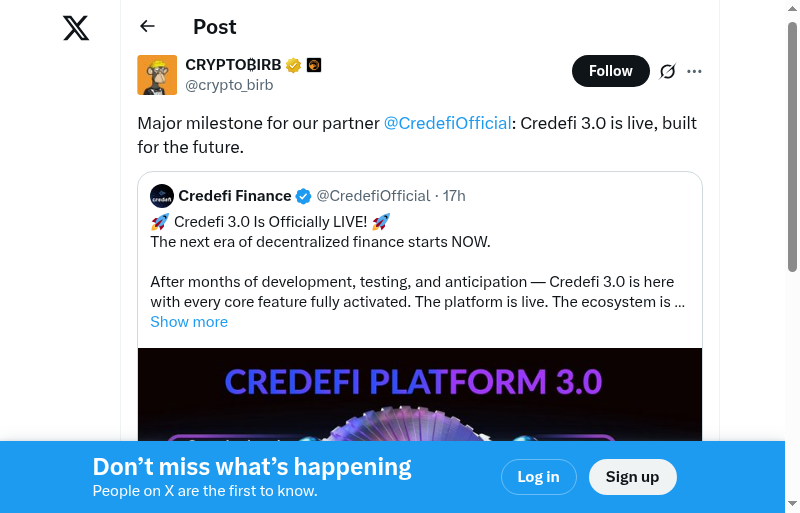Click the blue verified badge on Credefi Finance

304,196
